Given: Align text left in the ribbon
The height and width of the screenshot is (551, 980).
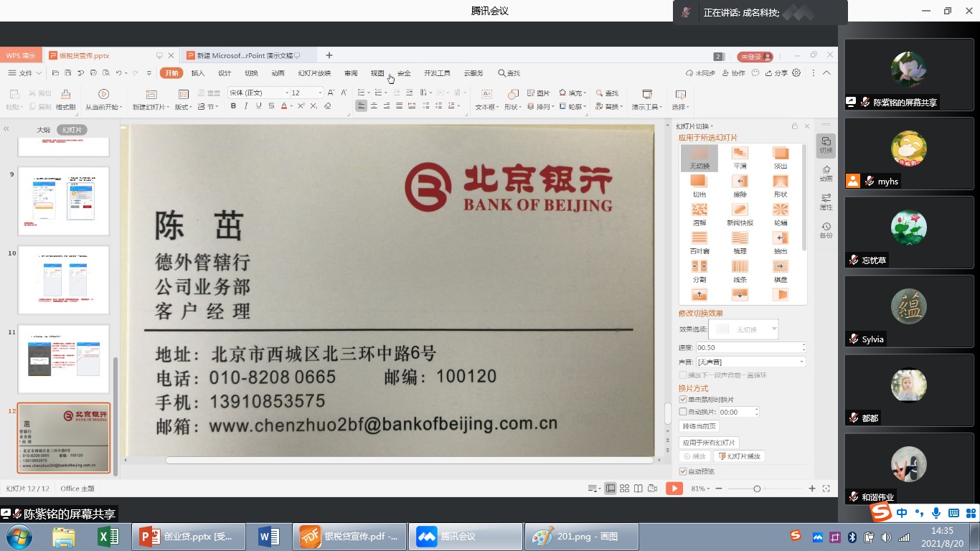Looking at the screenshot, I should click(x=361, y=106).
